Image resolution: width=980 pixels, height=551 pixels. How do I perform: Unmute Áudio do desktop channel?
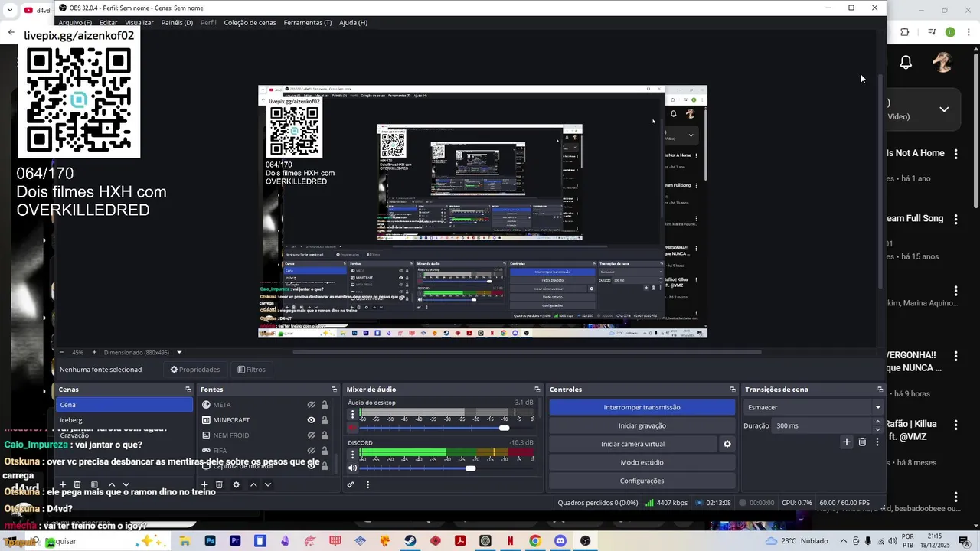[x=352, y=428]
